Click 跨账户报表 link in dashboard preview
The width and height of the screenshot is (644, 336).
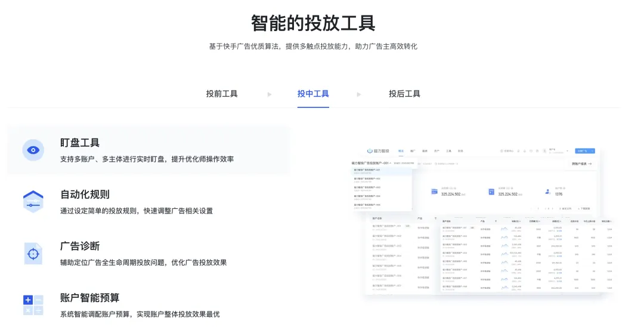tap(581, 164)
